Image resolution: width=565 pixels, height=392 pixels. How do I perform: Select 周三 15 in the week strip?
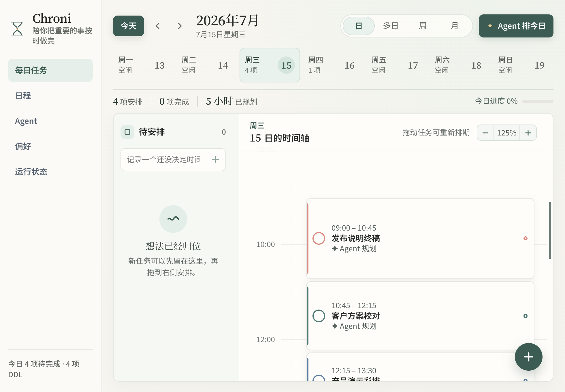(270, 65)
